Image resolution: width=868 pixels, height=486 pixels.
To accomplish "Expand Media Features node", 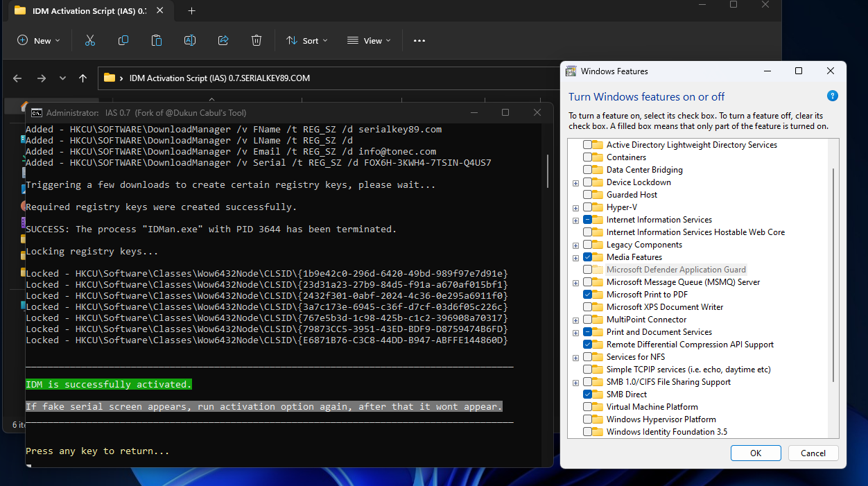I will coord(575,257).
